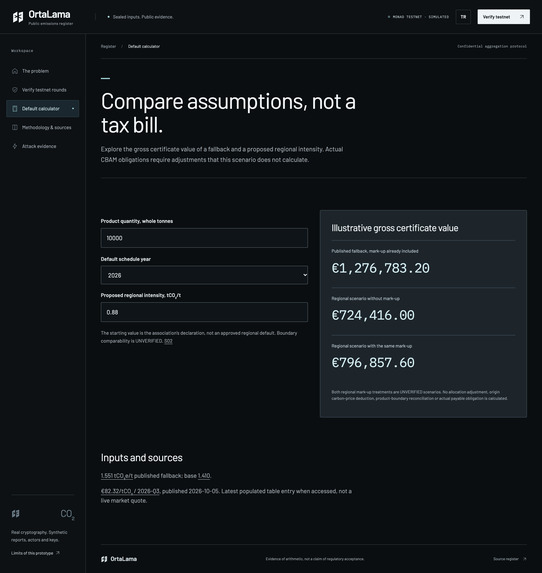Click the bolt icon beside Attack evidence

point(15,146)
